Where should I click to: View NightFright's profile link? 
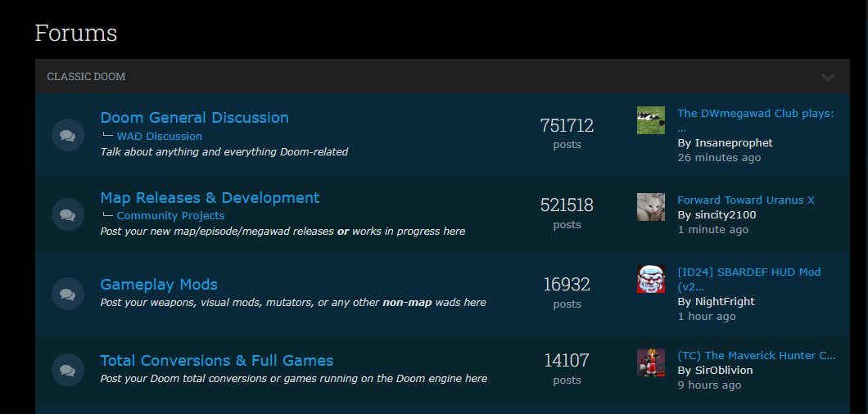(x=725, y=302)
